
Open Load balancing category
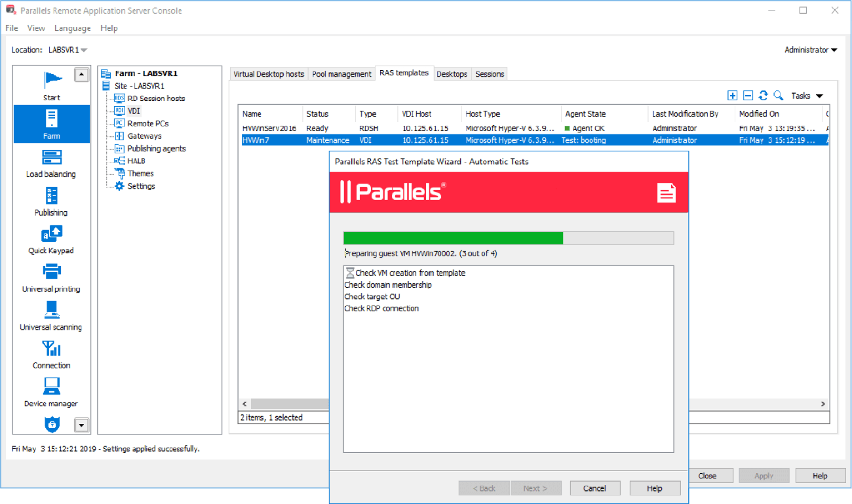click(51, 163)
